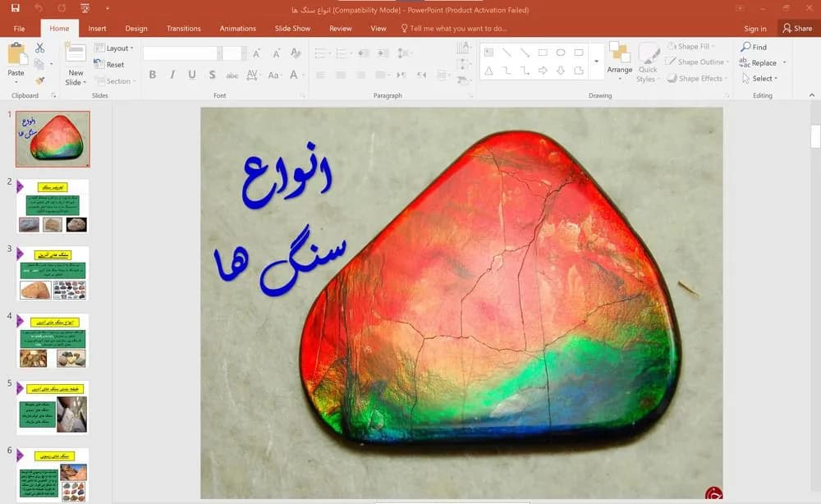Open the Animations tab
Image resolution: width=821 pixels, height=504 pixels.
[238, 28]
